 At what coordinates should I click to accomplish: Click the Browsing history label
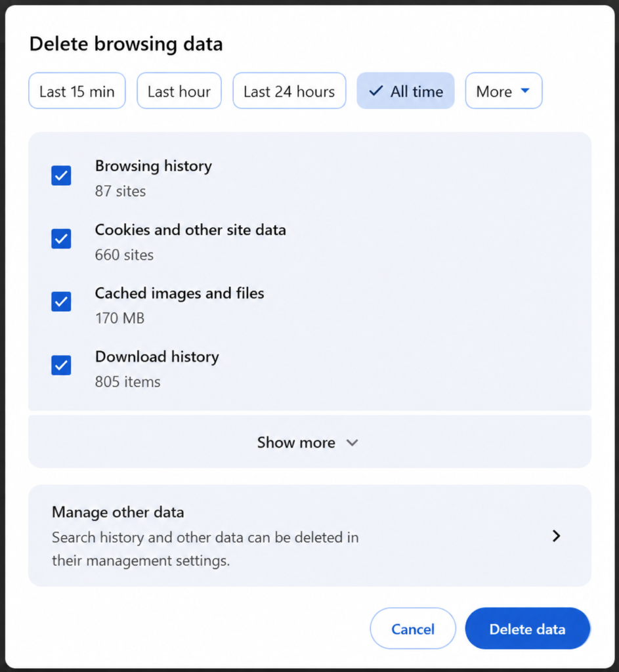(154, 166)
